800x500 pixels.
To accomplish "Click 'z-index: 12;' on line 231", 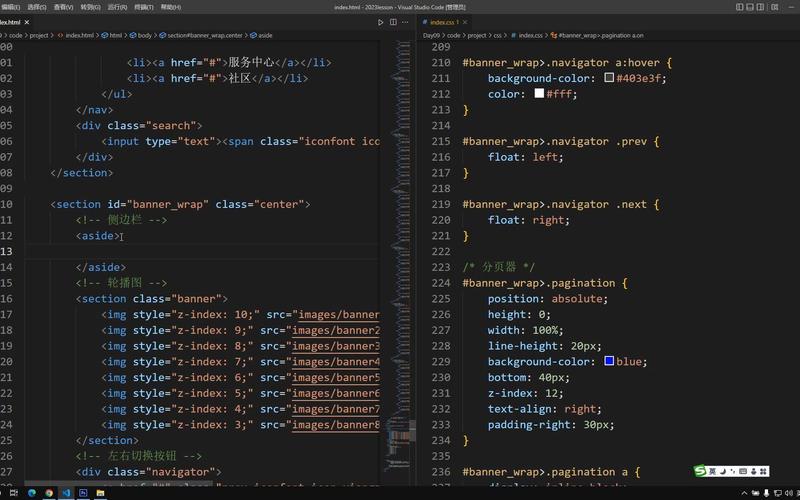I will (x=525, y=393).
